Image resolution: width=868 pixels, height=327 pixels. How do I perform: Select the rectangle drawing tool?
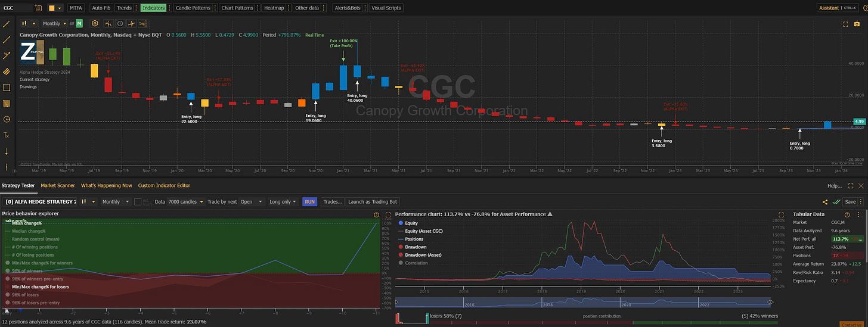click(7, 87)
